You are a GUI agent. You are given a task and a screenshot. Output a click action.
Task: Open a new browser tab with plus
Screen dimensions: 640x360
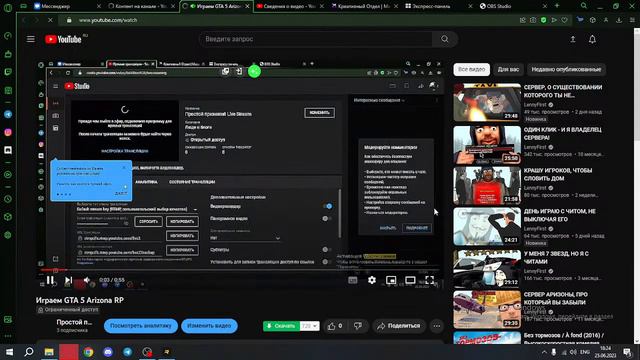click(x=556, y=6)
